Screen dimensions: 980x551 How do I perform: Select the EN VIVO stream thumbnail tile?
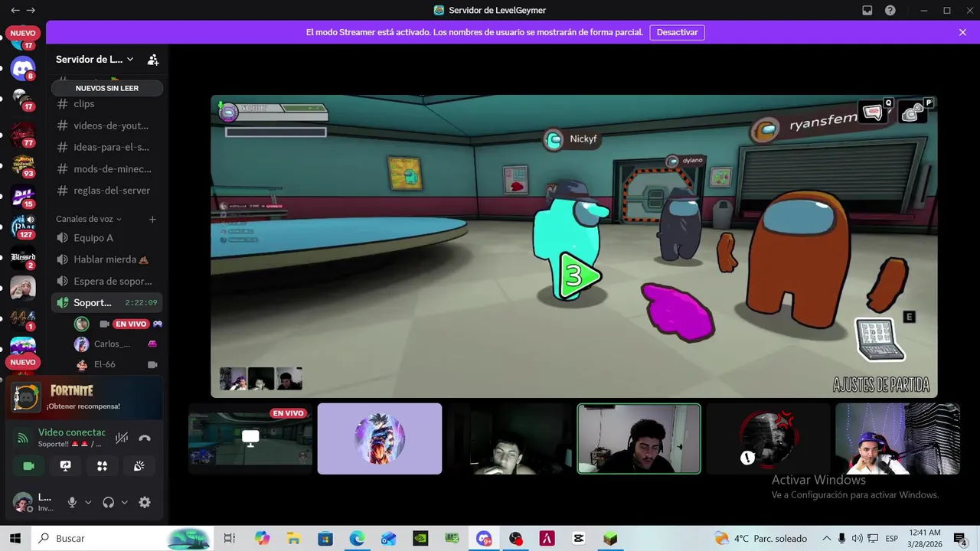tap(250, 439)
